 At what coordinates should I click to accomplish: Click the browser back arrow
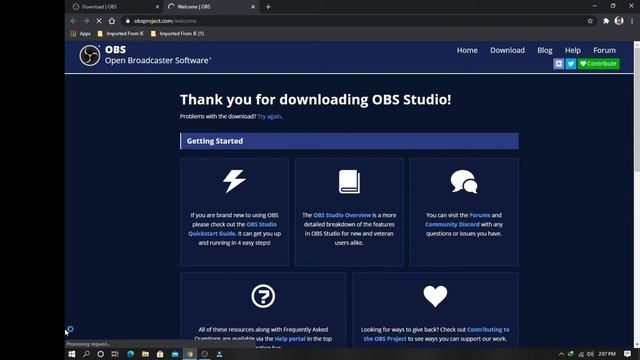(73, 21)
